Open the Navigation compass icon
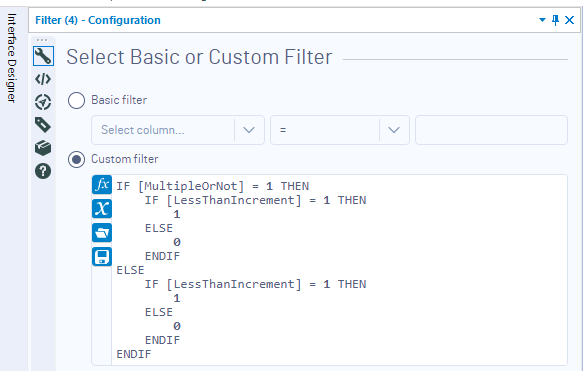 point(43,102)
